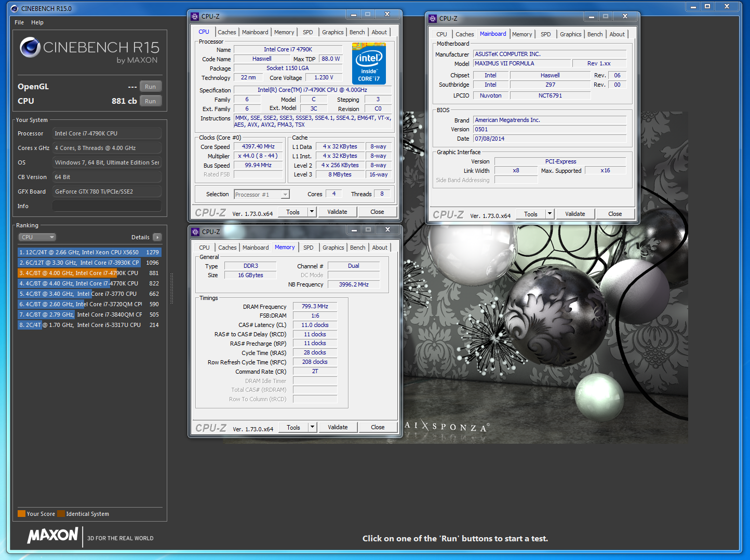Screen dimensions: 750x560
Task: Switch to CPU tab in Mainboard window
Action: [x=441, y=34]
